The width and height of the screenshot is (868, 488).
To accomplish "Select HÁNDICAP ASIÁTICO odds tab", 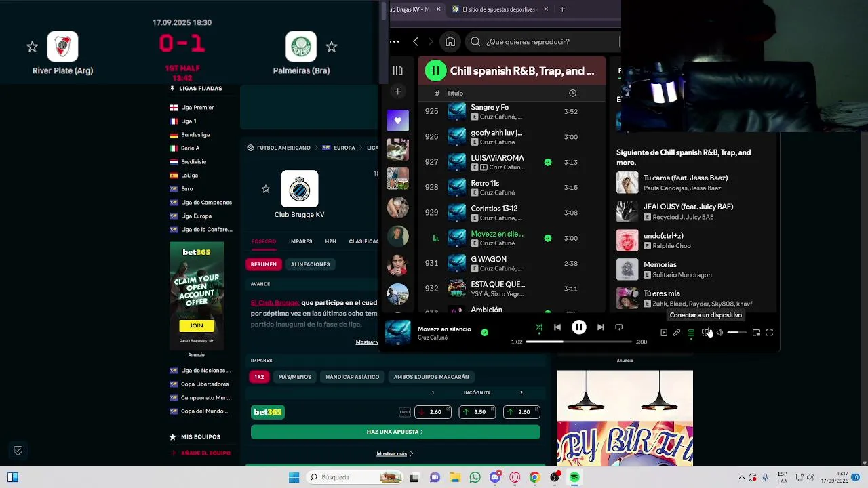I will (x=352, y=377).
